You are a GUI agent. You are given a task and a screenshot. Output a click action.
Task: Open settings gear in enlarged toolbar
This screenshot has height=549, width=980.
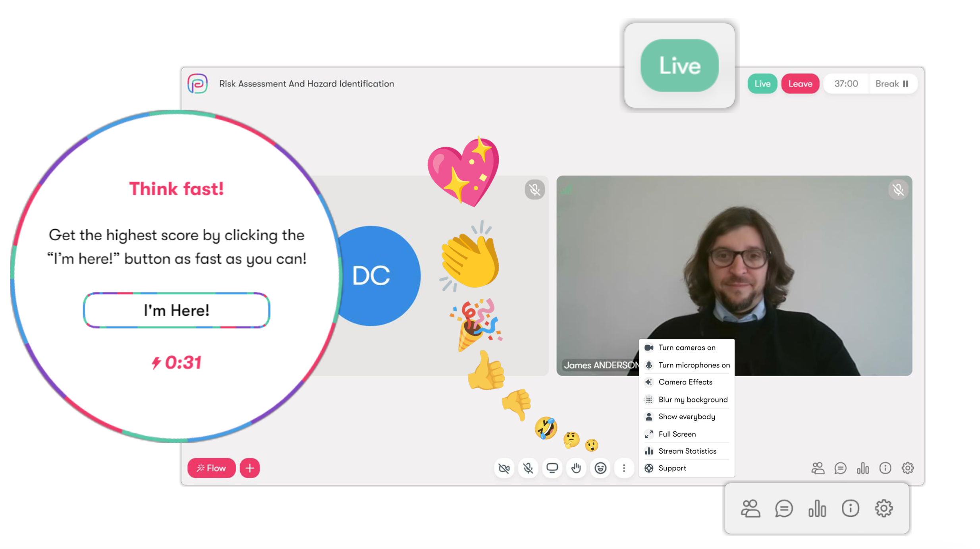884,508
